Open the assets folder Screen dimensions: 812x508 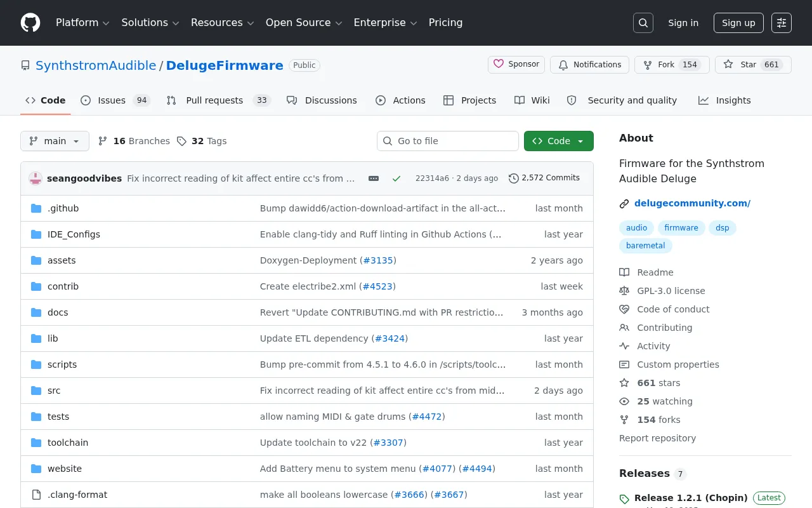[x=62, y=260]
